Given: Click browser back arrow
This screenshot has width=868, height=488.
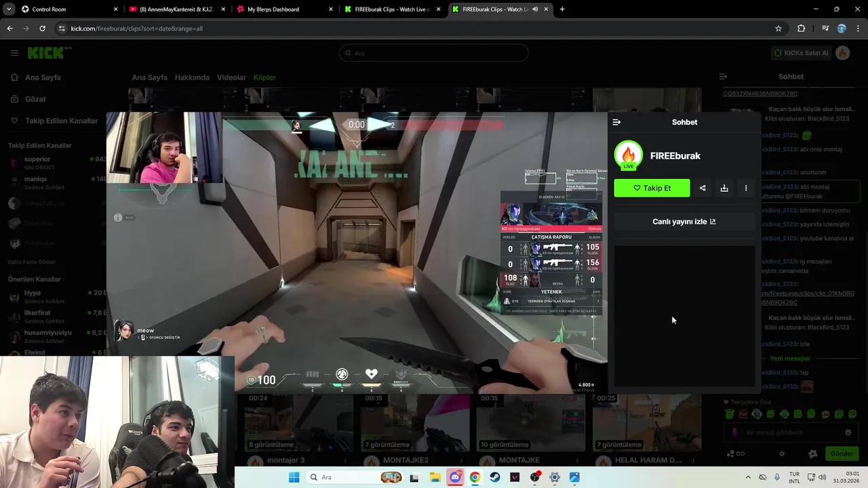Looking at the screenshot, I should pyautogui.click(x=9, y=28).
